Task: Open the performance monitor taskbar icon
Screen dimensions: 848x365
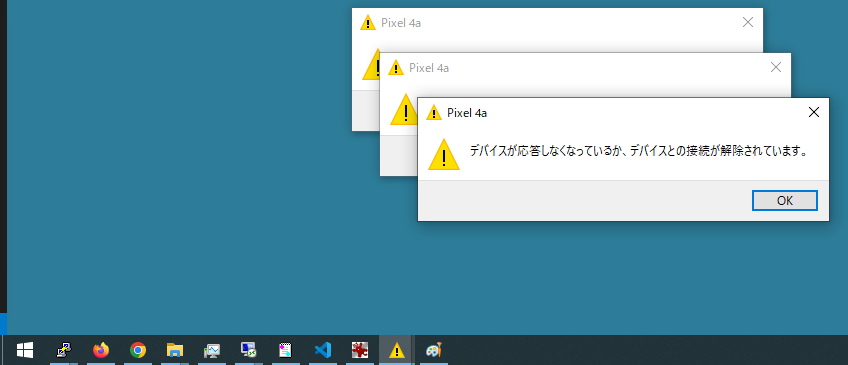Action: coord(211,350)
